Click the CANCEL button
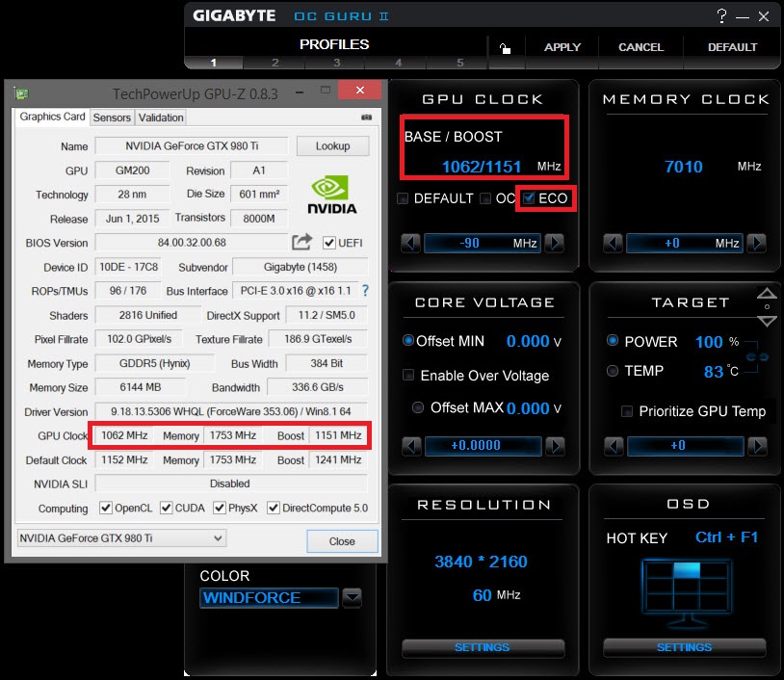Screen dimensions: 784x680 point(640,47)
